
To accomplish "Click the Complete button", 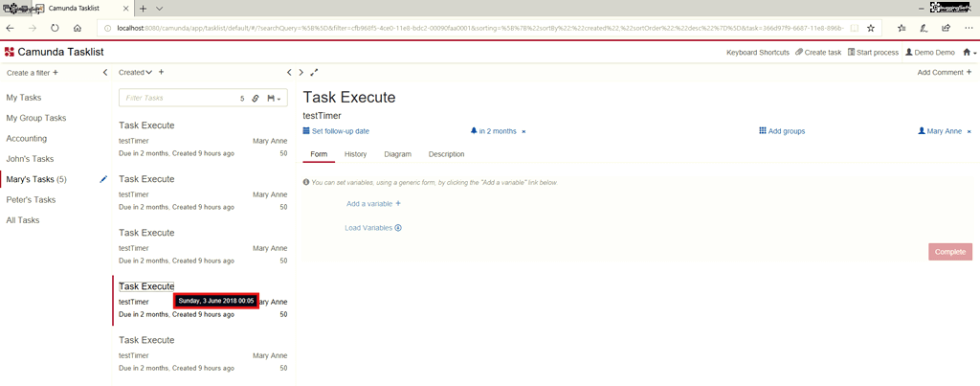I will (950, 252).
